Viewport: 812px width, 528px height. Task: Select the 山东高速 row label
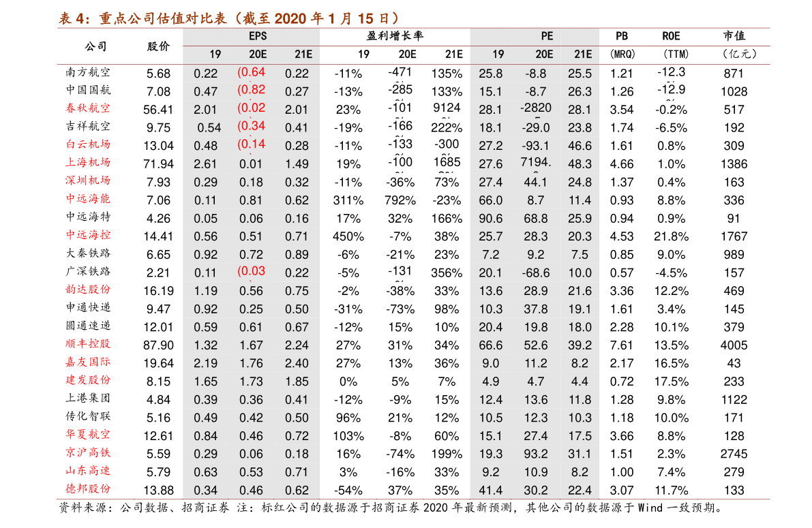click(88, 471)
